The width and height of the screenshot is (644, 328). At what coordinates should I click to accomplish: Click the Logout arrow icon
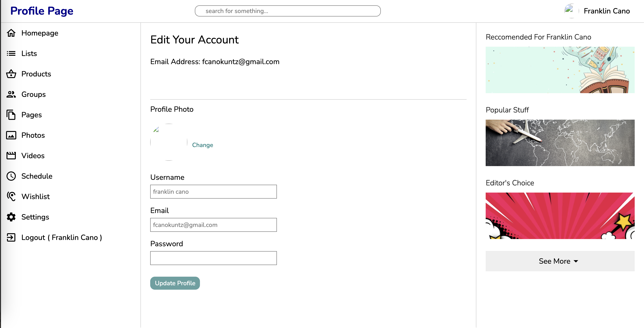tap(11, 237)
